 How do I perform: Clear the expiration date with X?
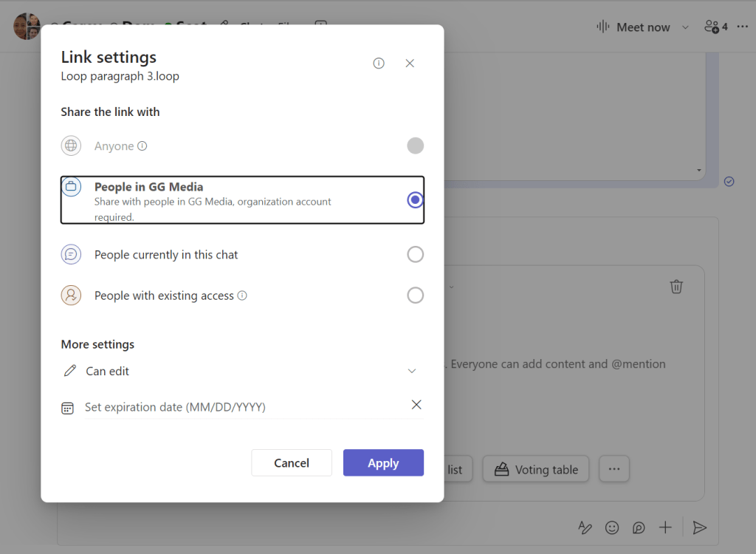[416, 404]
